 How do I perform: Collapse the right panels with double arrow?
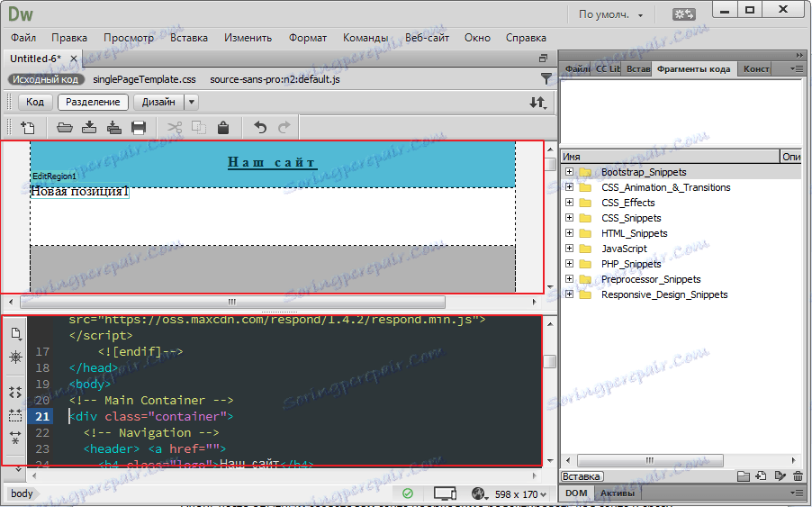(799, 56)
